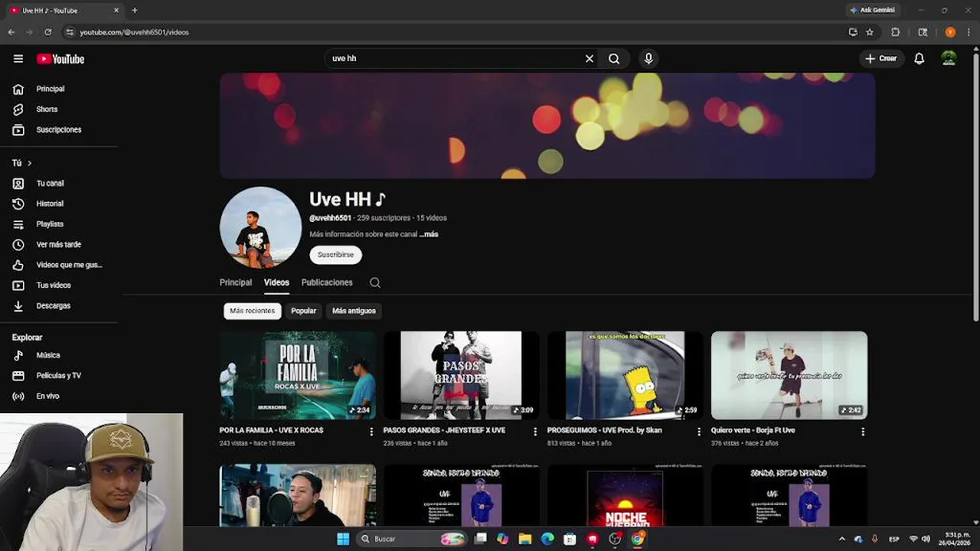
Task: Open Microsoft Edge on taskbar
Action: [x=547, y=539]
